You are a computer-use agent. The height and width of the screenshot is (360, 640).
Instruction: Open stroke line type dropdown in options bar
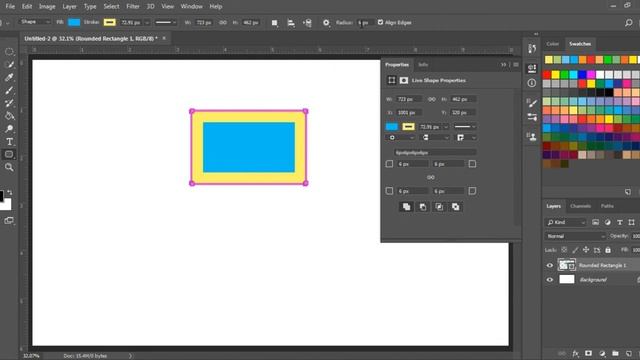pyautogui.click(x=165, y=22)
